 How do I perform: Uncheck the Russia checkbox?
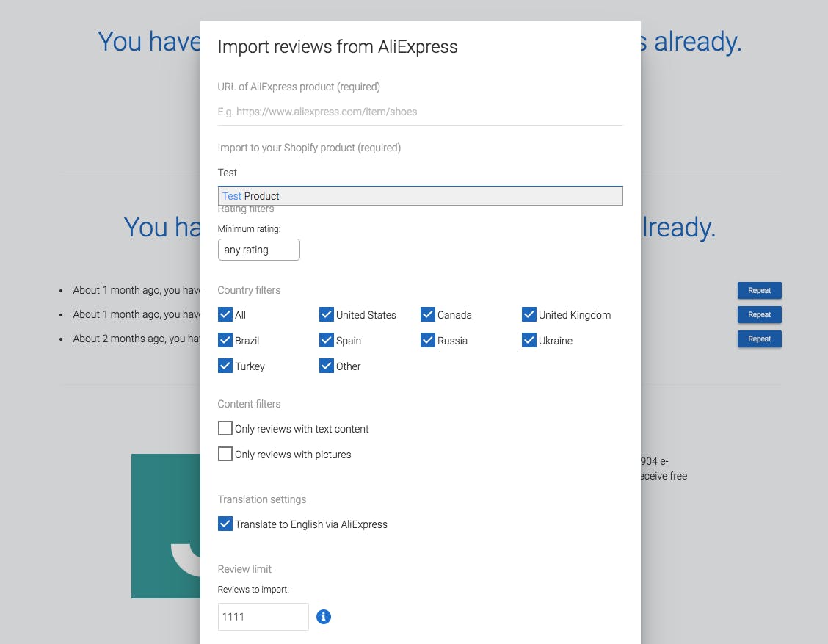(x=428, y=341)
